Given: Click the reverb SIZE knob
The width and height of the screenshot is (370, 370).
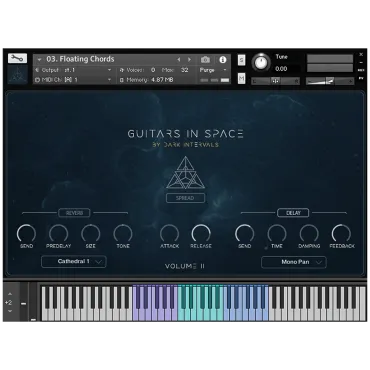Looking at the screenshot, I should (91, 233).
